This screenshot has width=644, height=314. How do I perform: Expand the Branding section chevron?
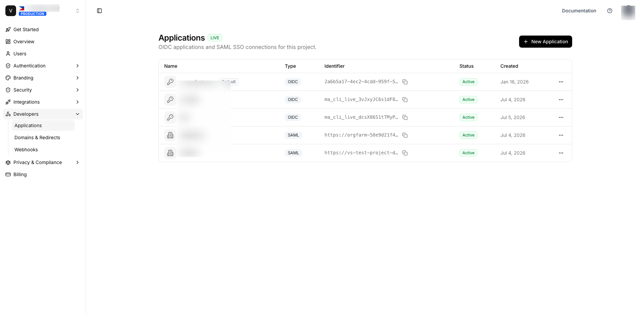[x=78, y=78]
